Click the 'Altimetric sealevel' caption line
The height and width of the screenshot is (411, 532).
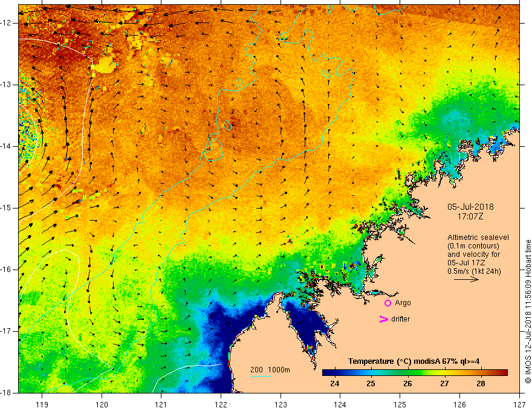click(x=478, y=238)
